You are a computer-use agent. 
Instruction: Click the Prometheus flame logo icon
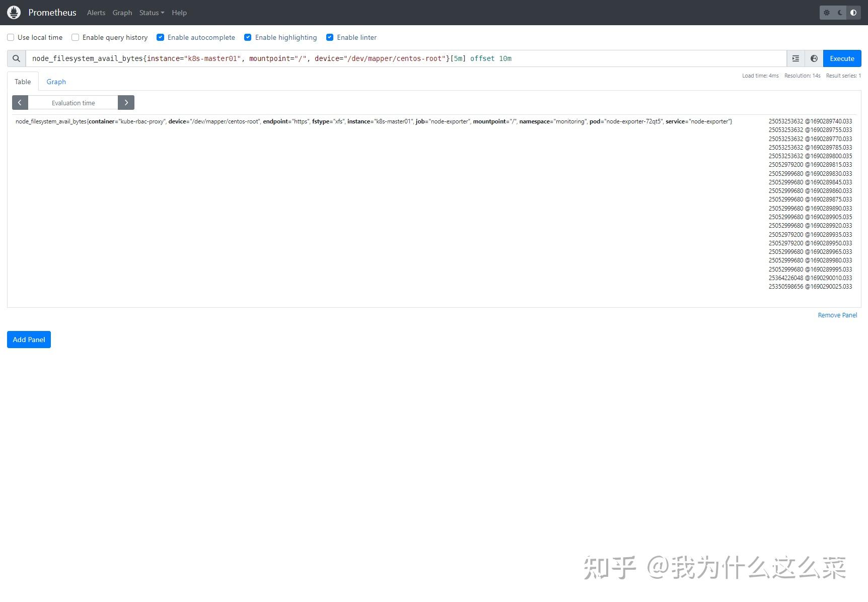(14, 13)
